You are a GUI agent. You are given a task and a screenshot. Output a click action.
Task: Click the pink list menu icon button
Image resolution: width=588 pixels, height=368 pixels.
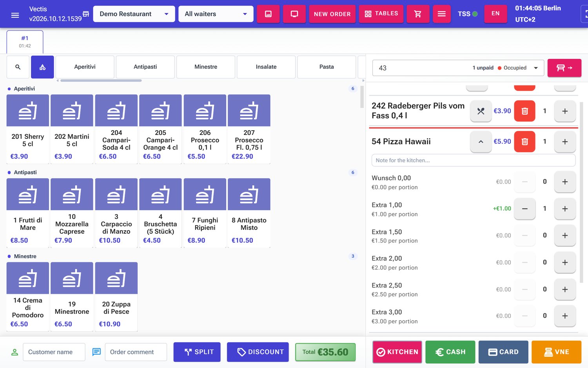441,14
